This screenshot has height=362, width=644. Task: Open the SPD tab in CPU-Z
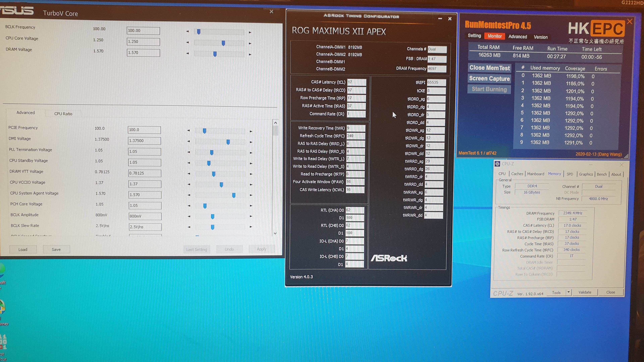570,174
